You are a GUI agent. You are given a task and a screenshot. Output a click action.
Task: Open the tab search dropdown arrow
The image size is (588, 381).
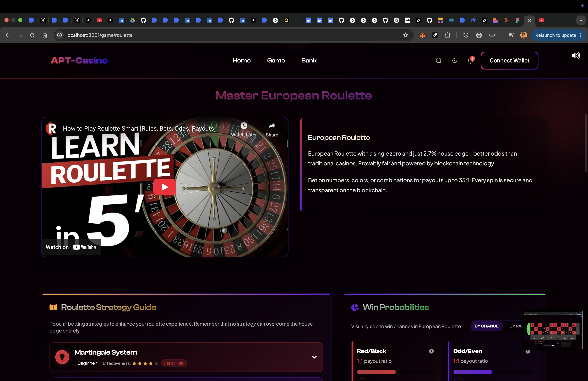point(581,20)
